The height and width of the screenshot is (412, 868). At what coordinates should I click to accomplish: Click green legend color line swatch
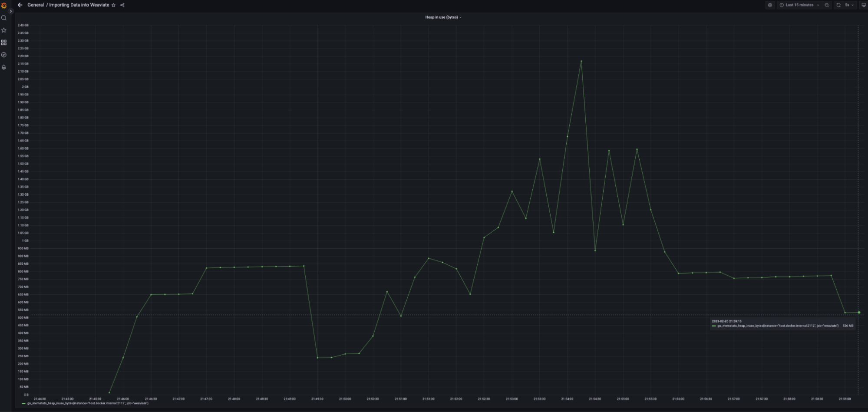click(23, 403)
